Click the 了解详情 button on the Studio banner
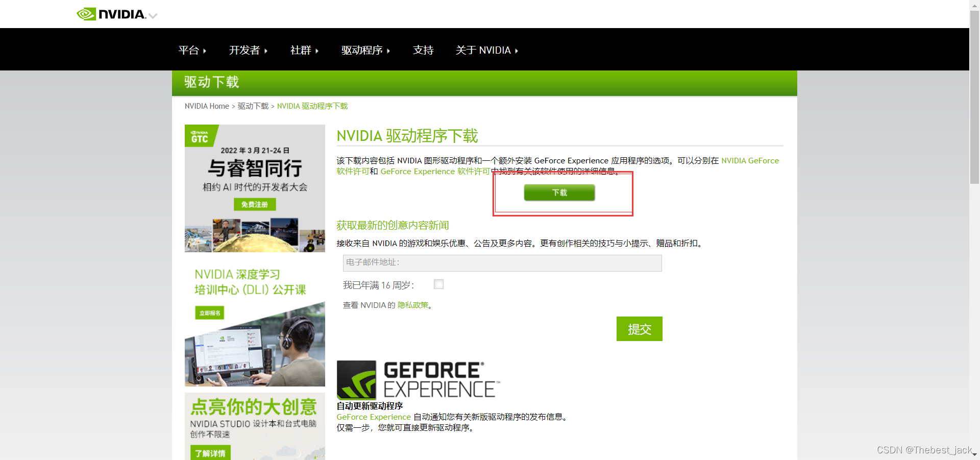The image size is (980, 460). [x=210, y=453]
